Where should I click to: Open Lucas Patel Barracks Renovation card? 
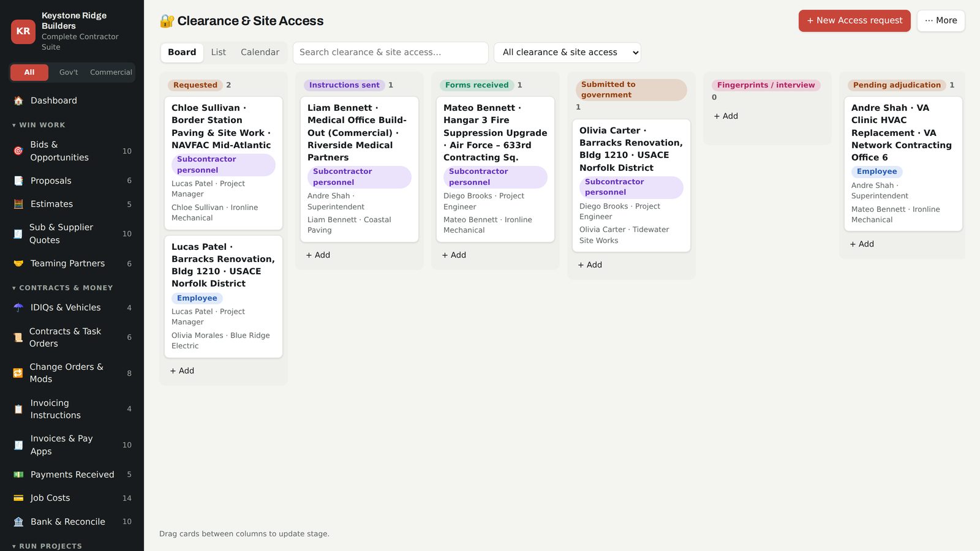(x=224, y=296)
